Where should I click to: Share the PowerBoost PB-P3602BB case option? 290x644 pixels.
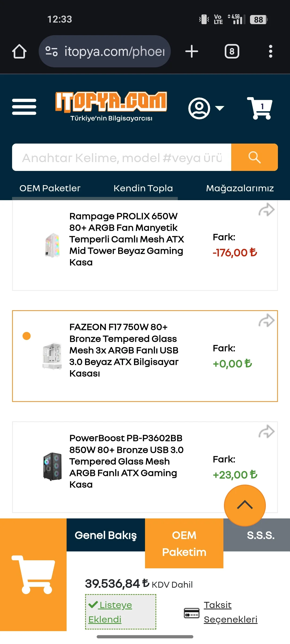point(266,431)
